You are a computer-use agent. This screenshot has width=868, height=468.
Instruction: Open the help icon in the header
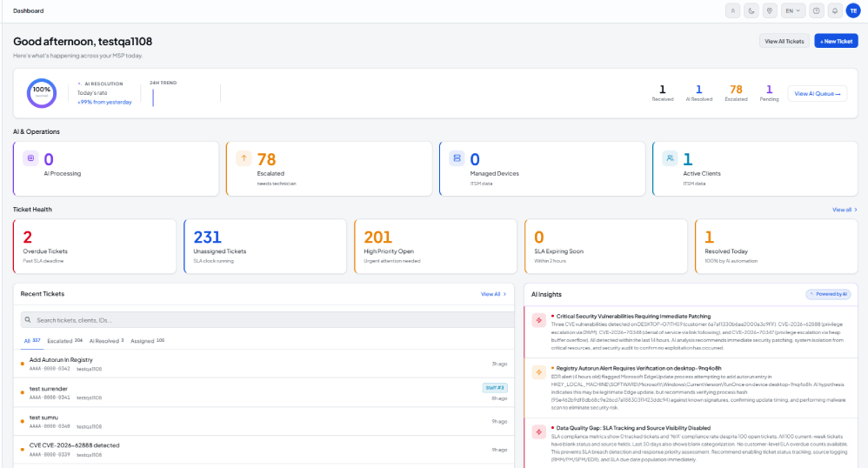816,10
